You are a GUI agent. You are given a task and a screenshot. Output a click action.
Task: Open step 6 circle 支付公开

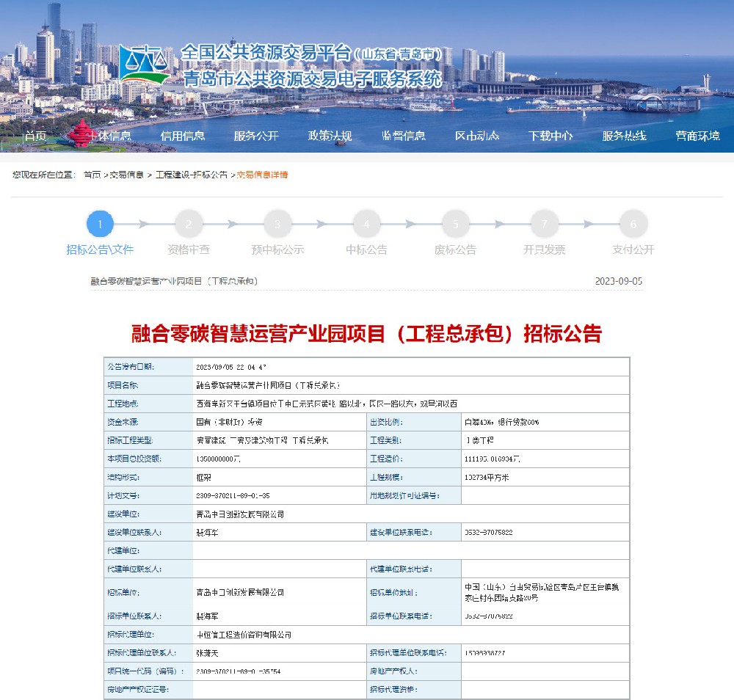pyautogui.click(x=633, y=224)
